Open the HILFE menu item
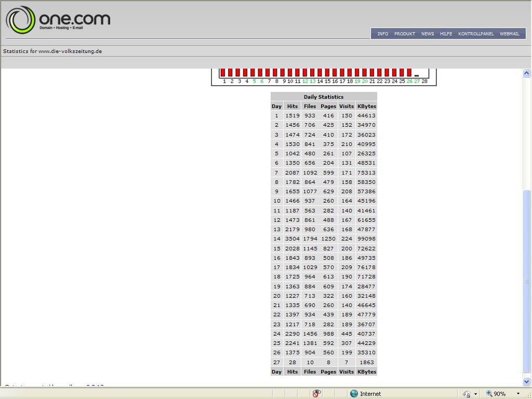Viewport: 532px width, 399px height. 446,34
